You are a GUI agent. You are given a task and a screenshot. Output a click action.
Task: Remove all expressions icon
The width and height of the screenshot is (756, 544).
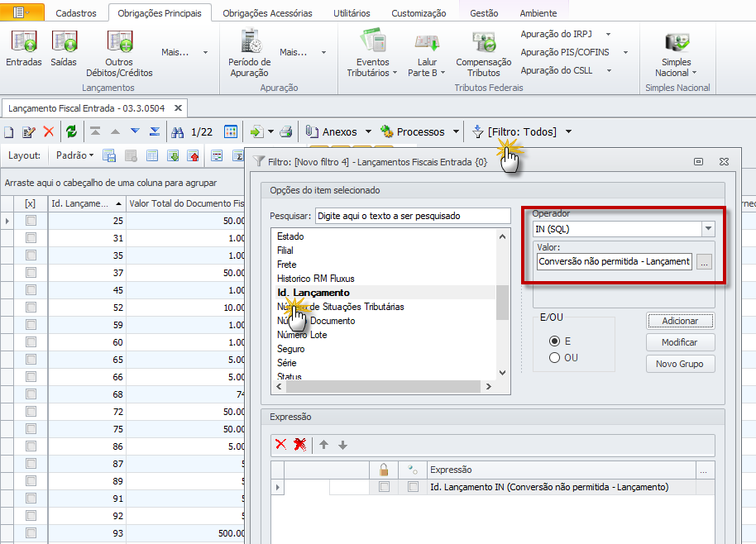pyautogui.click(x=300, y=444)
